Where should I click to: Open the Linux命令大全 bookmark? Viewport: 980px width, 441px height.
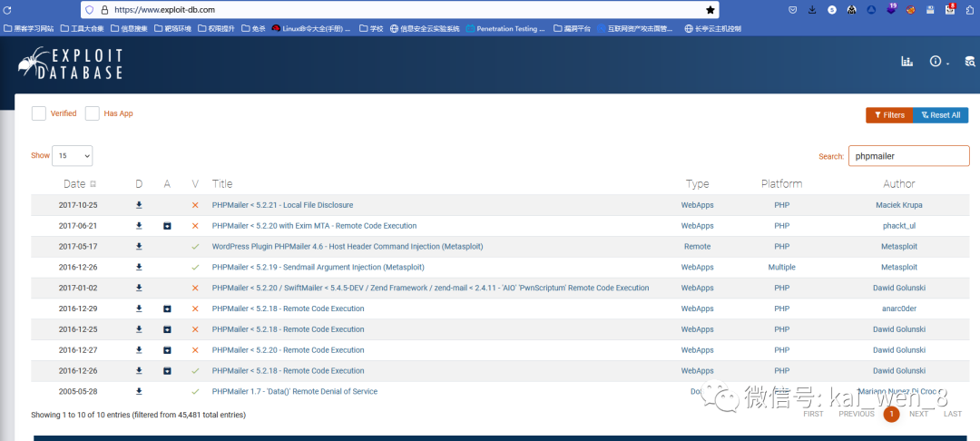[311, 29]
